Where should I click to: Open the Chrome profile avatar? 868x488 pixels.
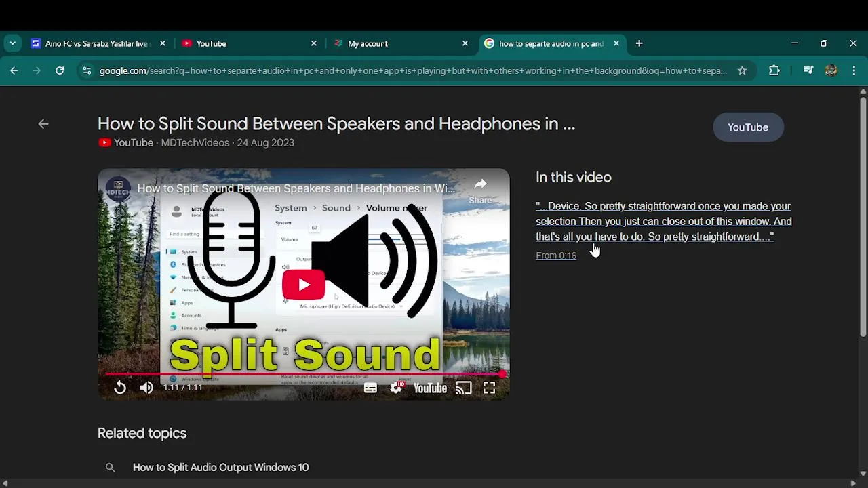pyautogui.click(x=831, y=70)
